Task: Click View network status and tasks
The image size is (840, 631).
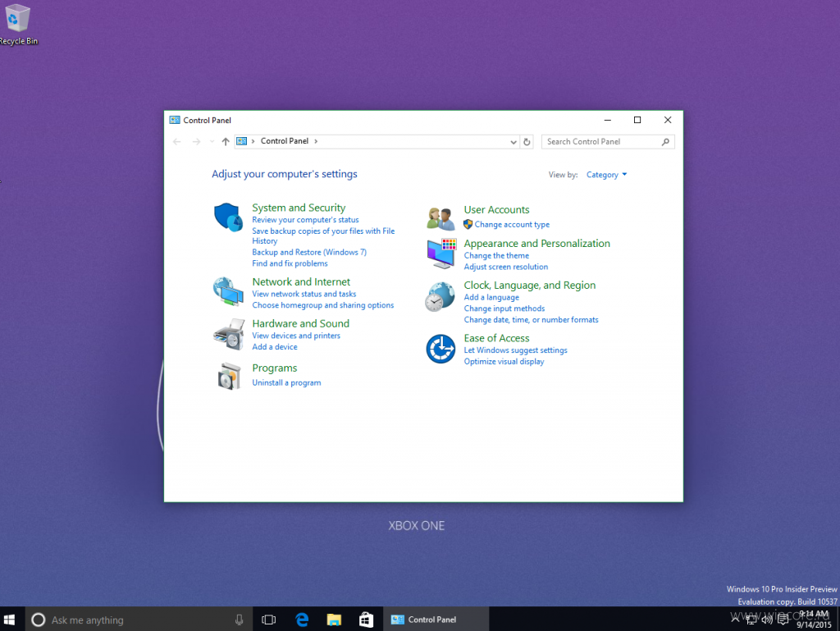Action: click(x=304, y=294)
